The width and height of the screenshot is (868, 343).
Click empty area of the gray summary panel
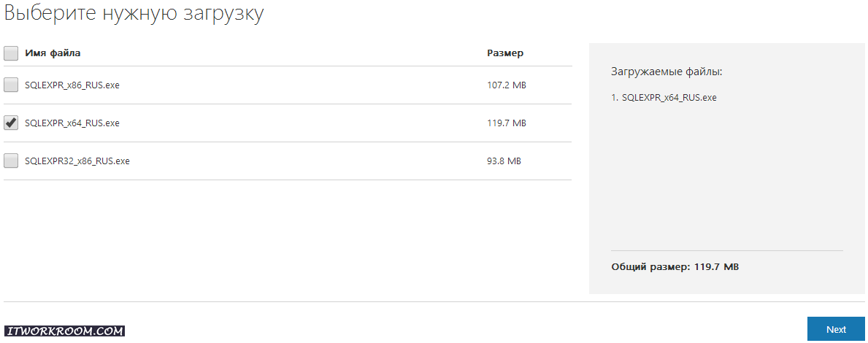728,177
